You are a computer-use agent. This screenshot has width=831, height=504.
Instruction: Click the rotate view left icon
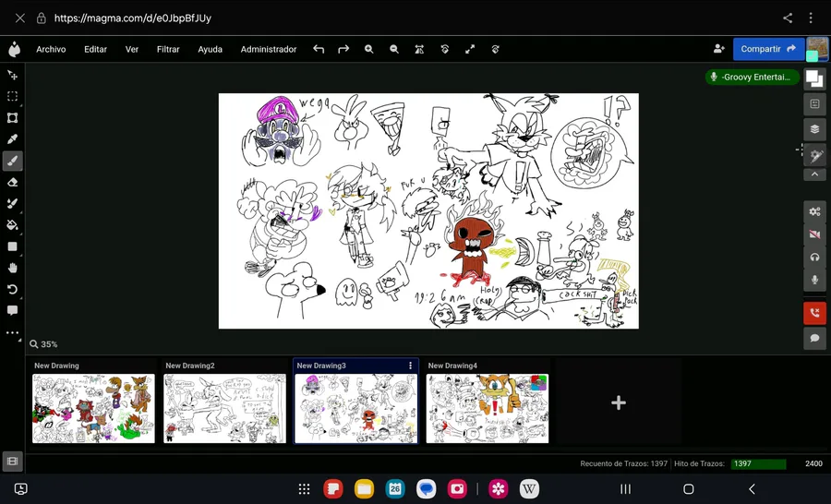445,49
